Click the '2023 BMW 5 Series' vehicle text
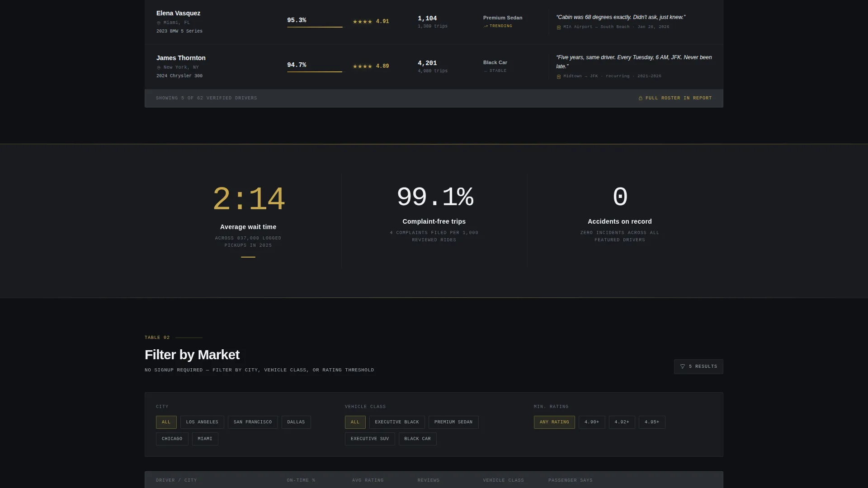Screen dimensions: 868x488 179,32
